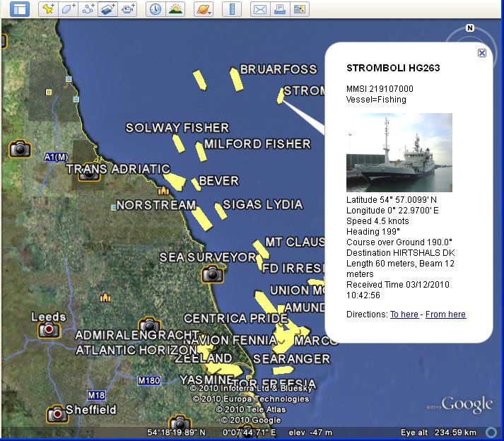Click the CENTRICA PRIDE label
Viewport: 504px width, 441px height.
(235, 318)
